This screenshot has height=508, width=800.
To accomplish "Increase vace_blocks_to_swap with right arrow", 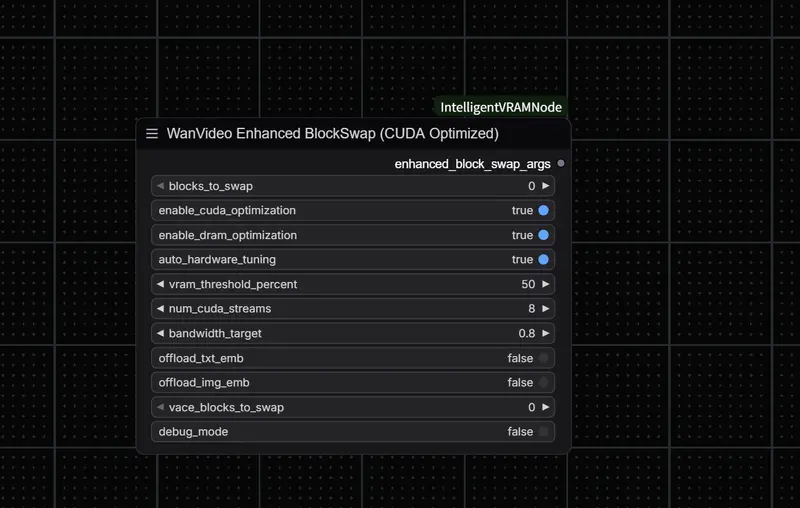I will pos(545,407).
